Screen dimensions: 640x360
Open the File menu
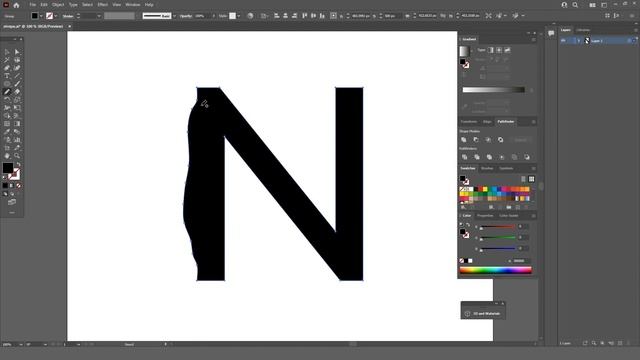[32, 5]
